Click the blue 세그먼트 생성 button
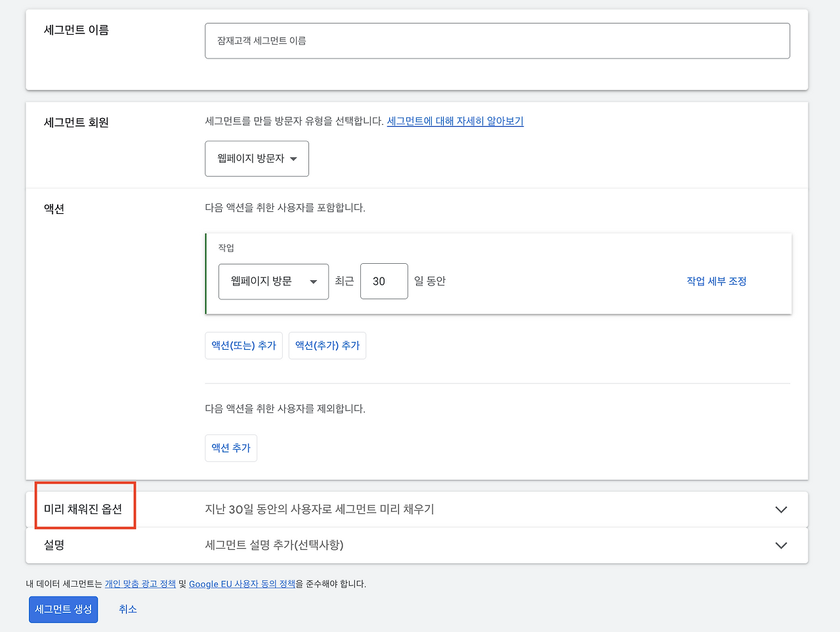This screenshot has width=840, height=632. pyautogui.click(x=63, y=609)
